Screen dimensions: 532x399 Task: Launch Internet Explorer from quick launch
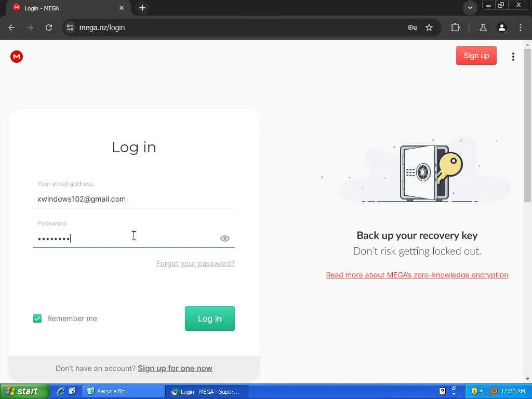61,392
